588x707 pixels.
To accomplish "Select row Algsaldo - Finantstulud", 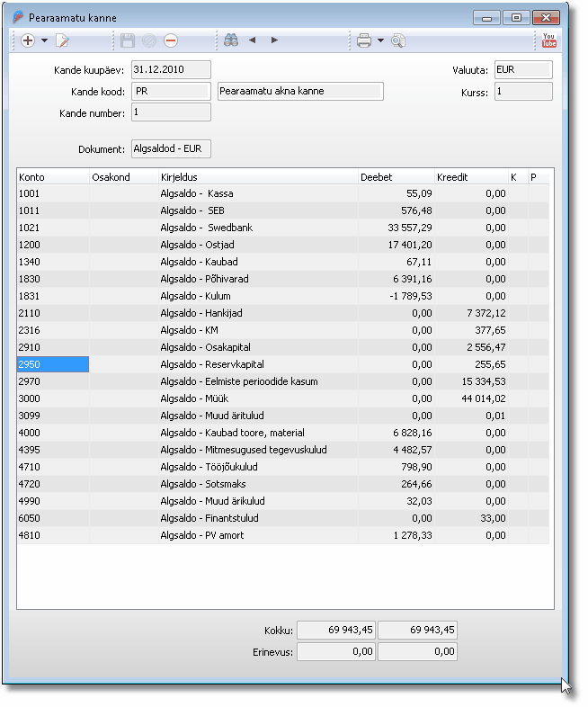I will point(283,518).
